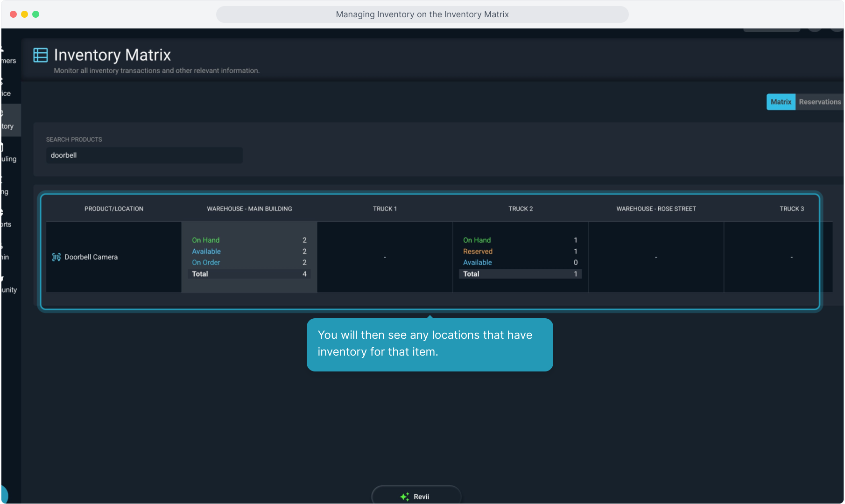This screenshot has width=845, height=504.
Task: Open the Service sidebar item
Action: pos(7,90)
